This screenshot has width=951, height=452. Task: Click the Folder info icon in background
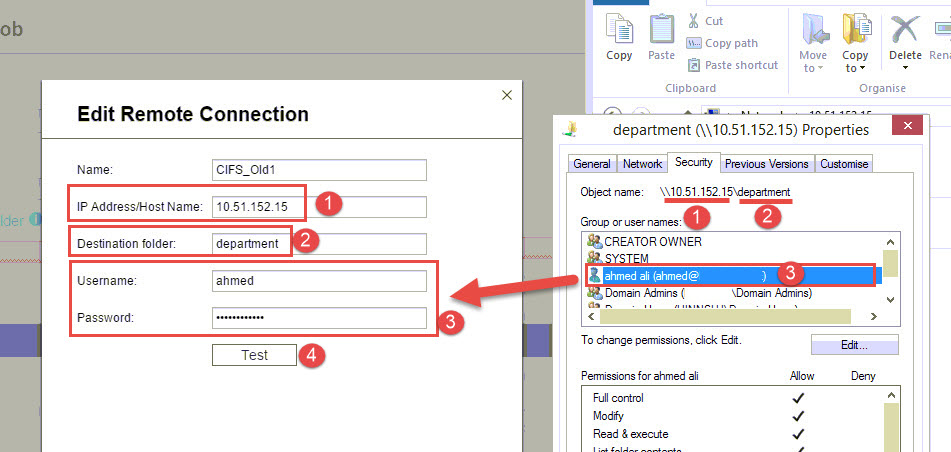click(x=36, y=220)
